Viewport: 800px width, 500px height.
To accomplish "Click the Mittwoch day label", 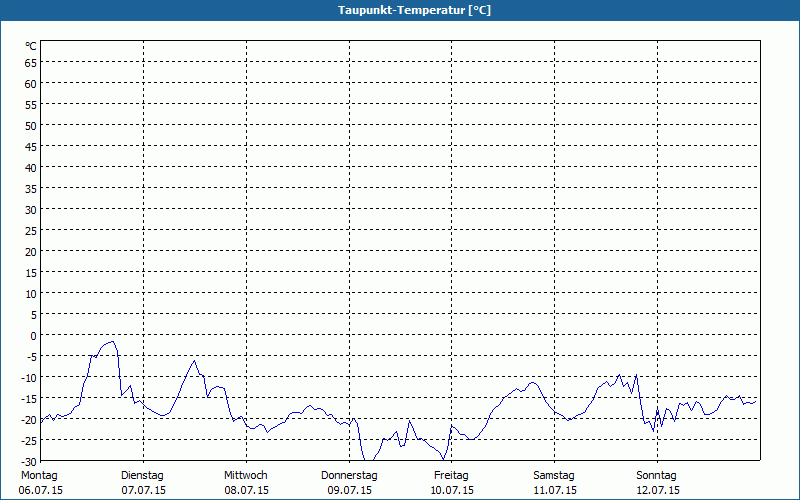I will (245, 475).
